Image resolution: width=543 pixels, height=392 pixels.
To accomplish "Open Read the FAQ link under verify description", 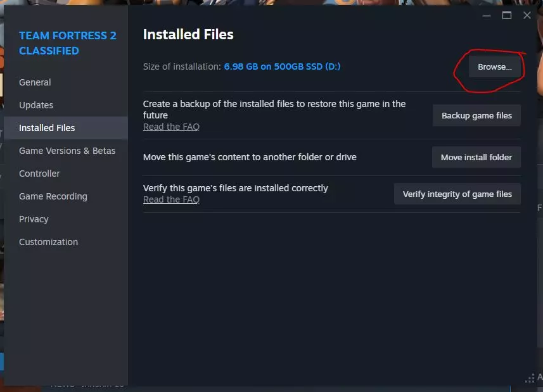I will pyautogui.click(x=171, y=199).
